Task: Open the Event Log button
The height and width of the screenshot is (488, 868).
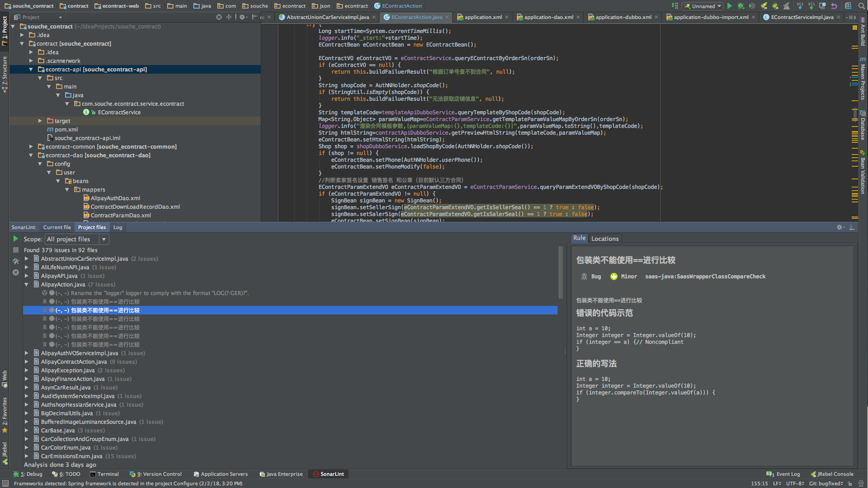Action: [x=783, y=474]
